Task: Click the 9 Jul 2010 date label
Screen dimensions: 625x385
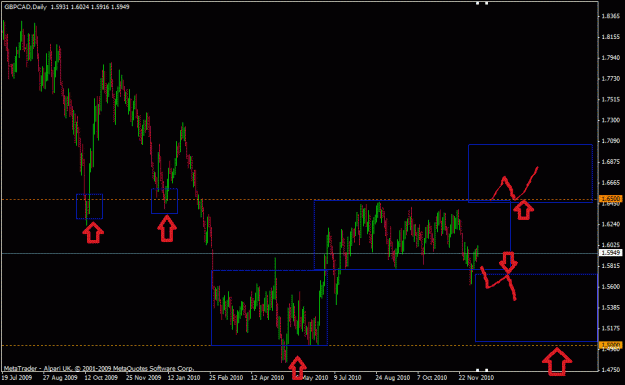Action: (x=348, y=377)
